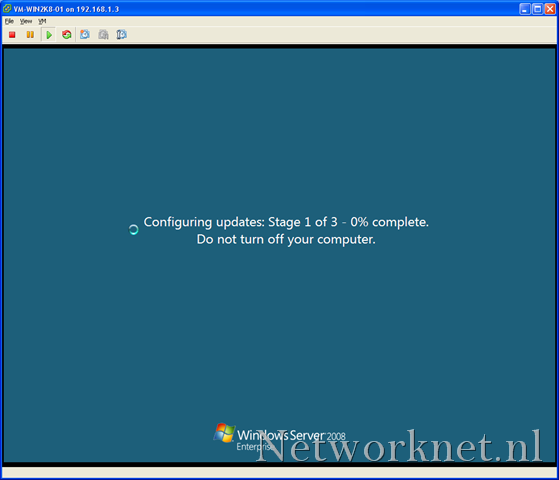Close the VM-WIN2K8-01 console window
This screenshot has height=480, width=559.
pyautogui.click(x=550, y=9)
